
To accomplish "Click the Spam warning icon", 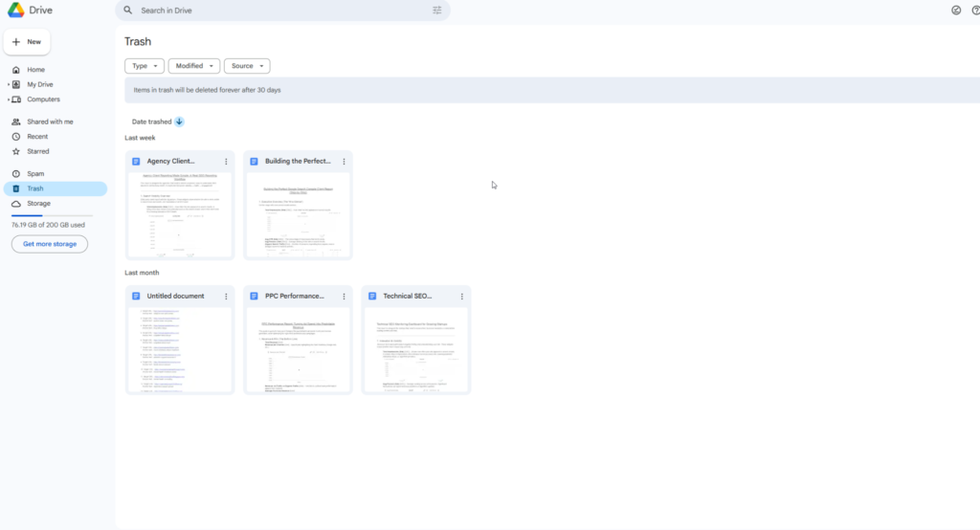I will [16, 174].
